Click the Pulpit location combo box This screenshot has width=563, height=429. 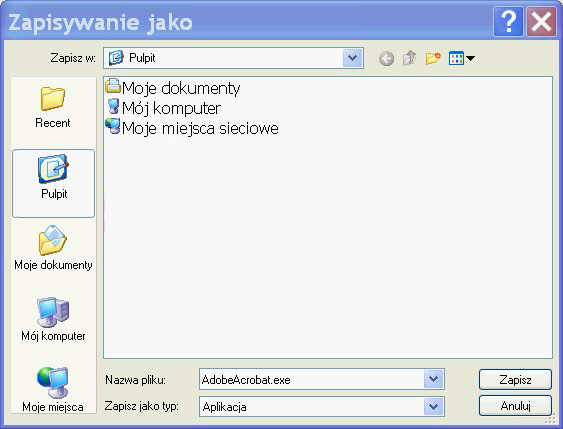pyautogui.click(x=233, y=58)
